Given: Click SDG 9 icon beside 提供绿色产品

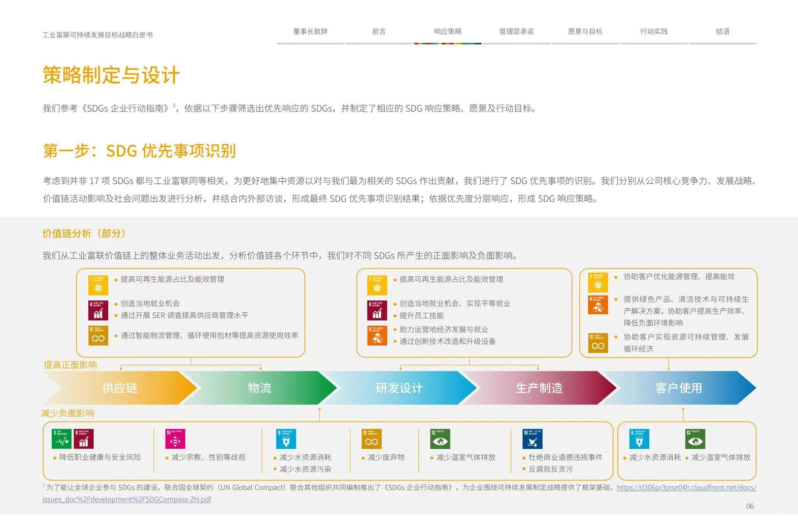Looking at the screenshot, I should tap(598, 305).
